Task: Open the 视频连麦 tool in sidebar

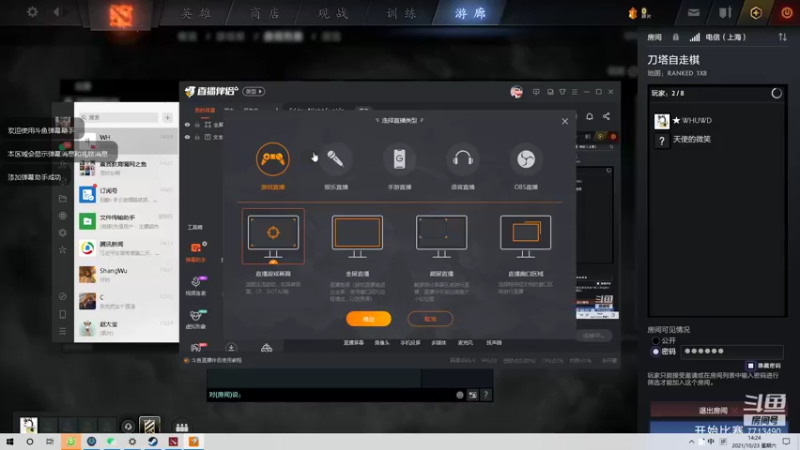Action: 196,286
